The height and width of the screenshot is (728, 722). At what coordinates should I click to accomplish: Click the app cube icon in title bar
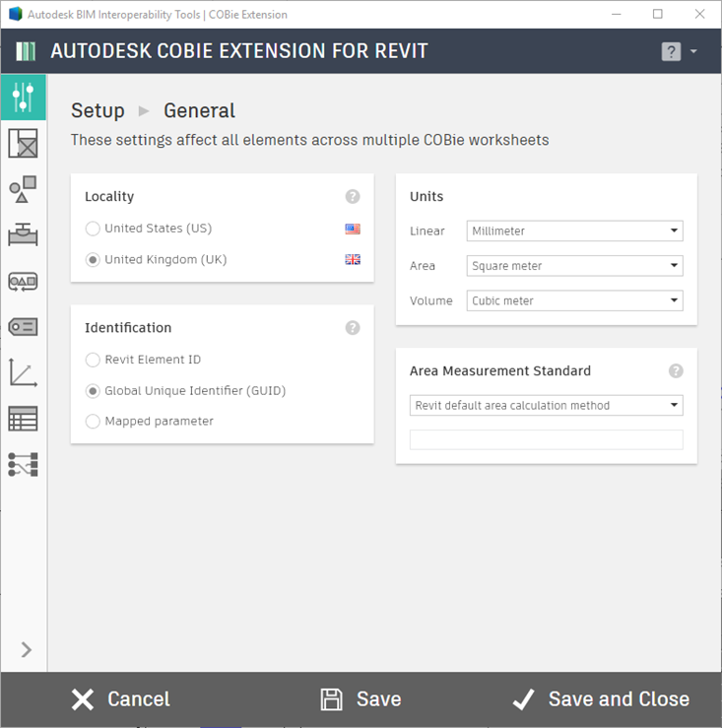[x=16, y=14]
